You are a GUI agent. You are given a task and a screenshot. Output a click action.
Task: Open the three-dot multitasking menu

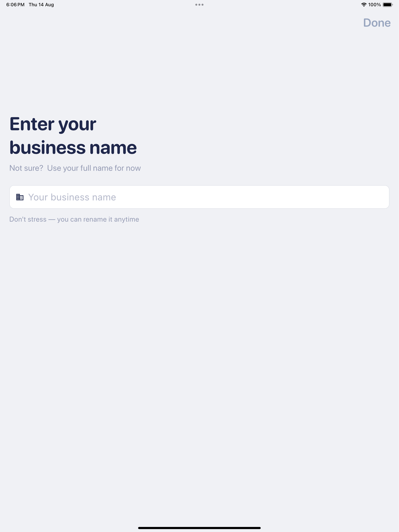[199, 5]
